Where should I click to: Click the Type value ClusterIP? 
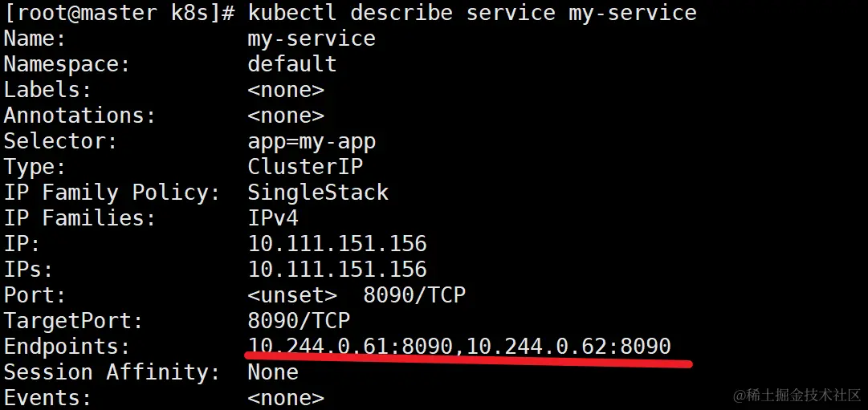click(x=305, y=167)
